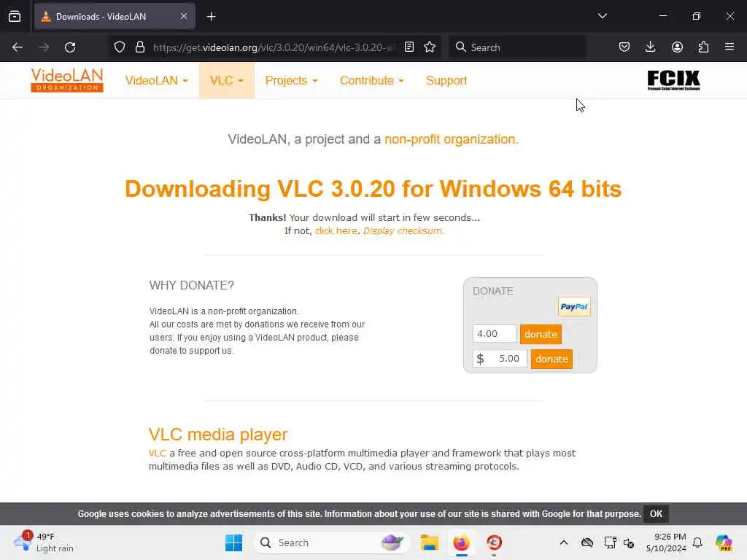Image resolution: width=747 pixels, height=560 pixels.
Task: Open the Firefox hamburger menu
Action: (729, 47)
